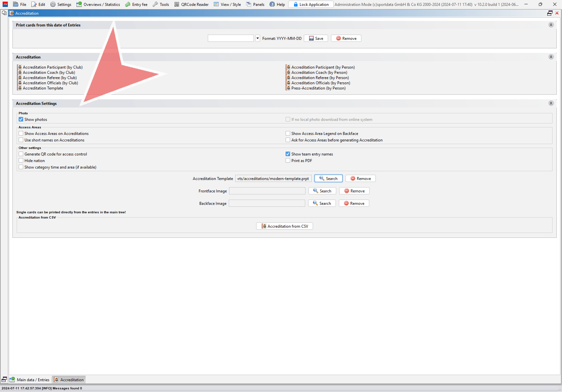Image resolution: width=562 pixels, height=392 pixels.
Task: Click the restore panel icon in Accreditation header
Action: tap(550, 13)
